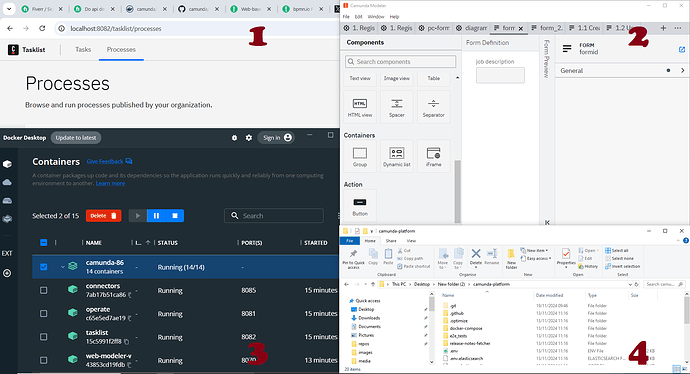Image resolution: width=690 pixels, height=374 pixels.
Task: Uncheck the camunda-86 container group checkbox
Action: coord(44,267)
